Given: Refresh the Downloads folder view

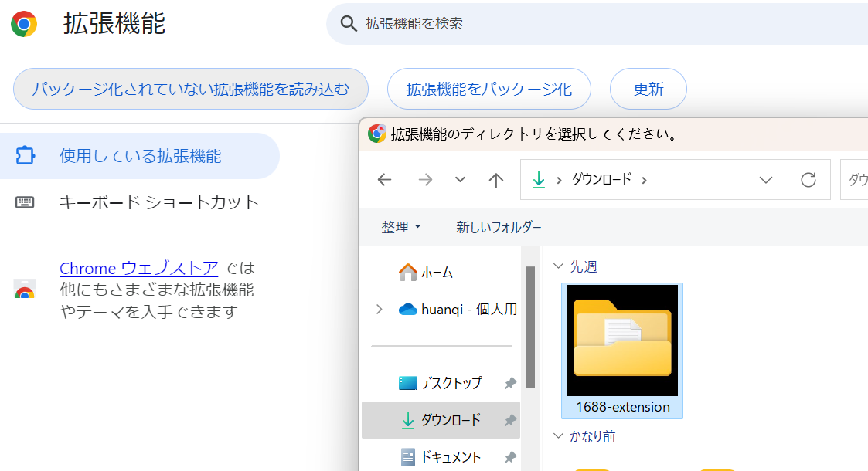Looking at the screenshot, I should tap(808, 179).
